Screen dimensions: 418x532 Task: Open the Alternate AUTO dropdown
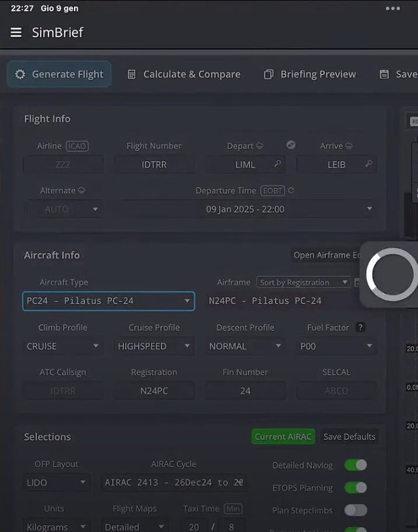(x=65, y=209)
